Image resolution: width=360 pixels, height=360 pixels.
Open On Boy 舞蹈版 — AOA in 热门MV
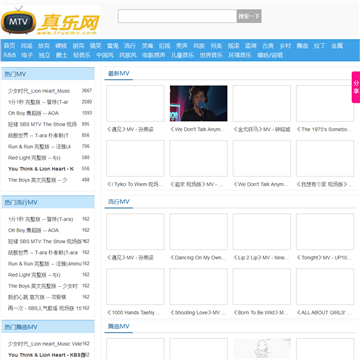pyautogui.click(x=33, y=113)
